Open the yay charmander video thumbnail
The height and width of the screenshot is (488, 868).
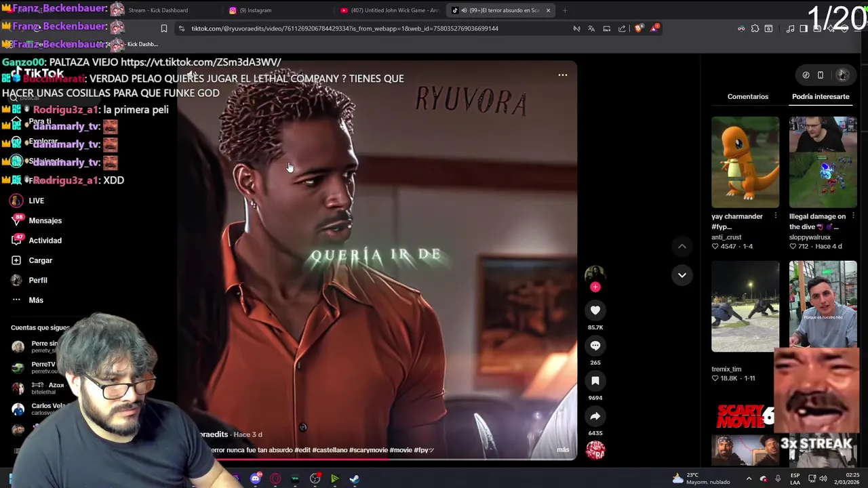pyautogui.click(x=745, y=162)
